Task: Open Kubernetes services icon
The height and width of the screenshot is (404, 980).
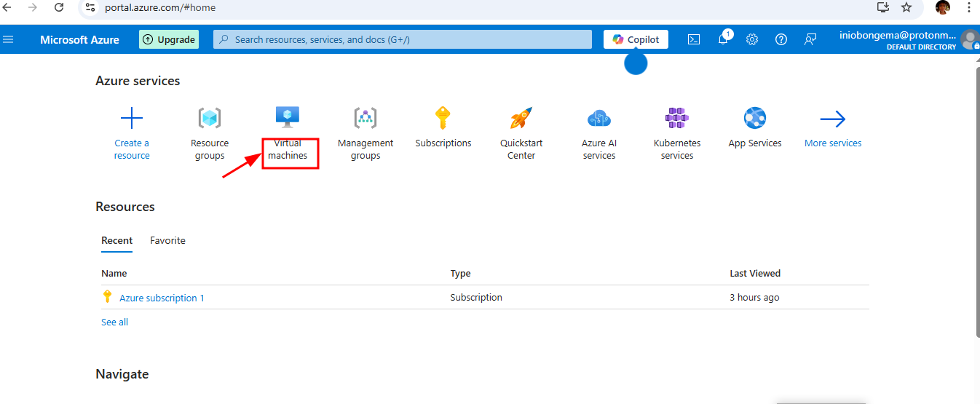Action: click(677, 118)
